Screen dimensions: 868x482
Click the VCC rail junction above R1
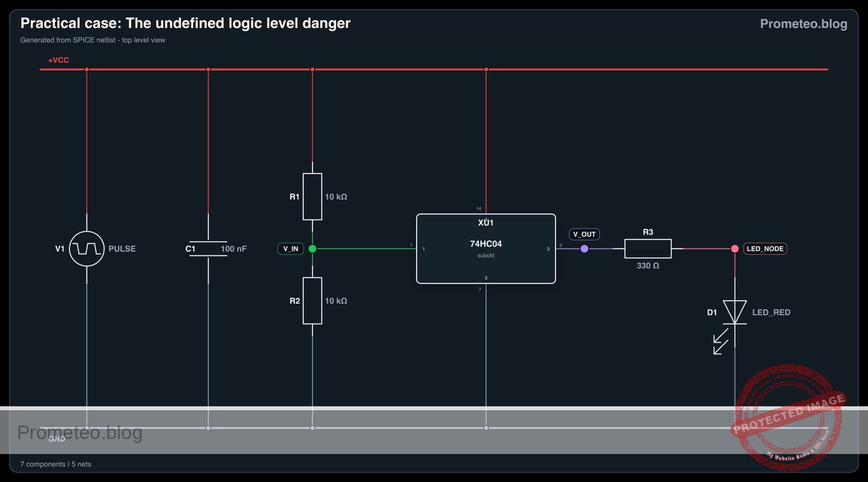(312, 69)
